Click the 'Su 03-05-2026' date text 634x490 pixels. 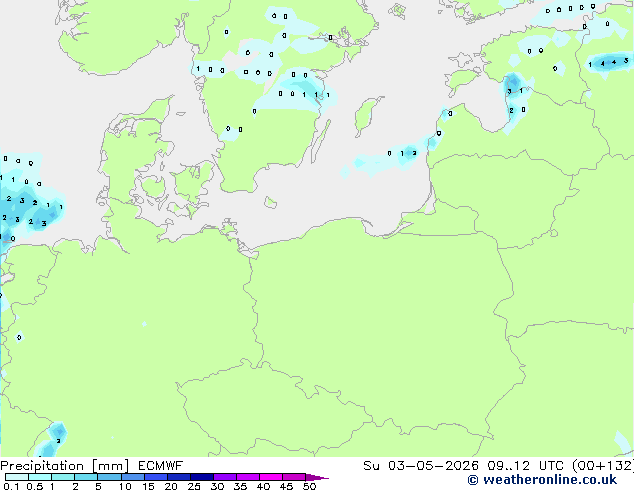[x=421, y=466]
